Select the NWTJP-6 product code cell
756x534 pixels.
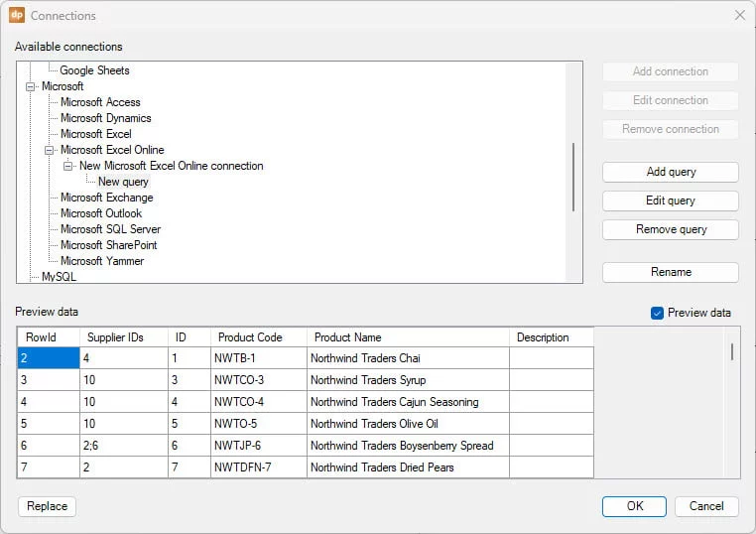click(x=259, y=446)
